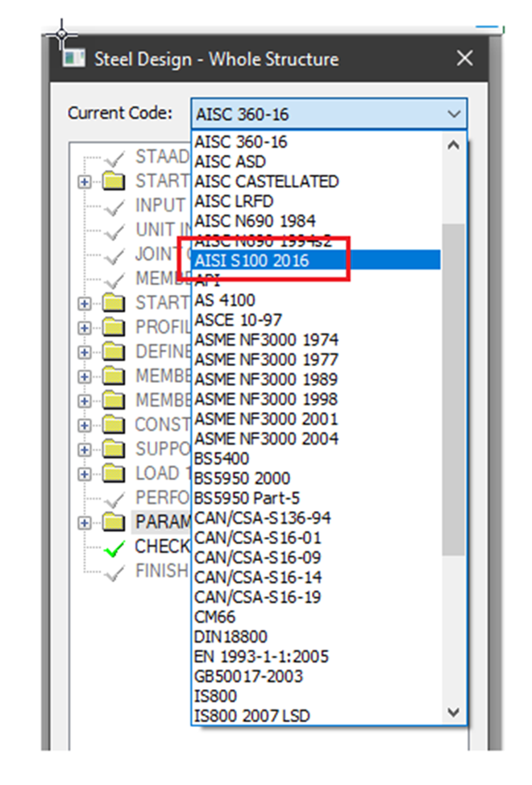Expand the PARAM tree node

(x=85, y=523)
